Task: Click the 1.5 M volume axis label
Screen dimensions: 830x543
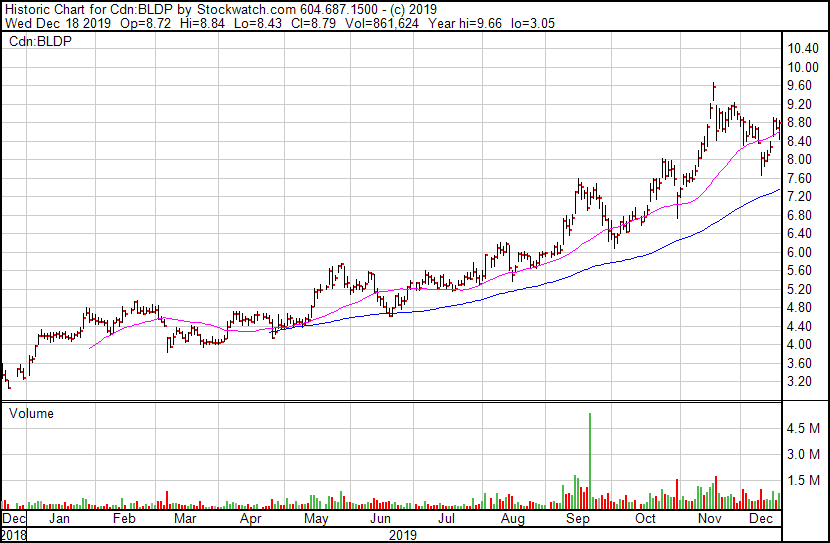Action: click(x=803, y=480)
